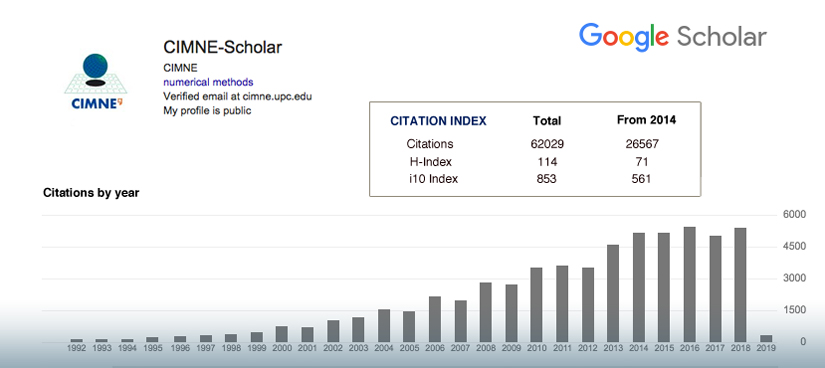This screenshot has width=825, height=368.
Task: Click the 2013 citations bar
Action: point(613,293)
